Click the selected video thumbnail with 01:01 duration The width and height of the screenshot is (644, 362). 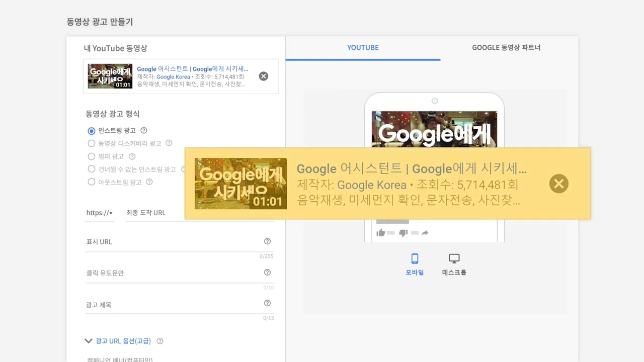tap(110, 76)
